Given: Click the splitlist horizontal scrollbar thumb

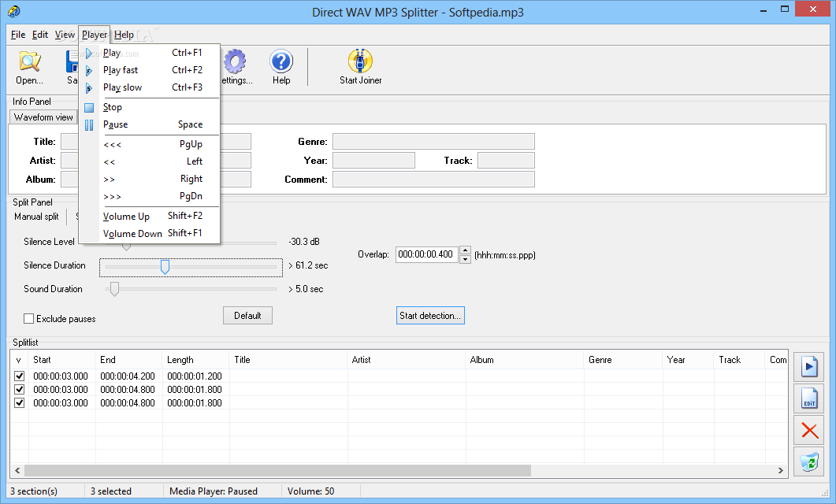Looking at the screenshot, I should [277, 470].
